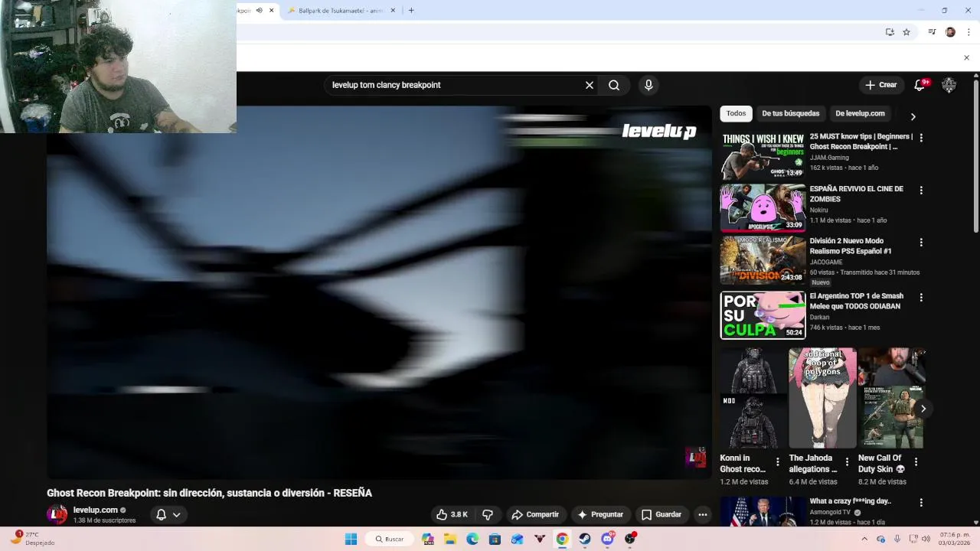Screen dimensions: 980x551
Task: Open a new browser tab
Action: [x=411, y=11]
